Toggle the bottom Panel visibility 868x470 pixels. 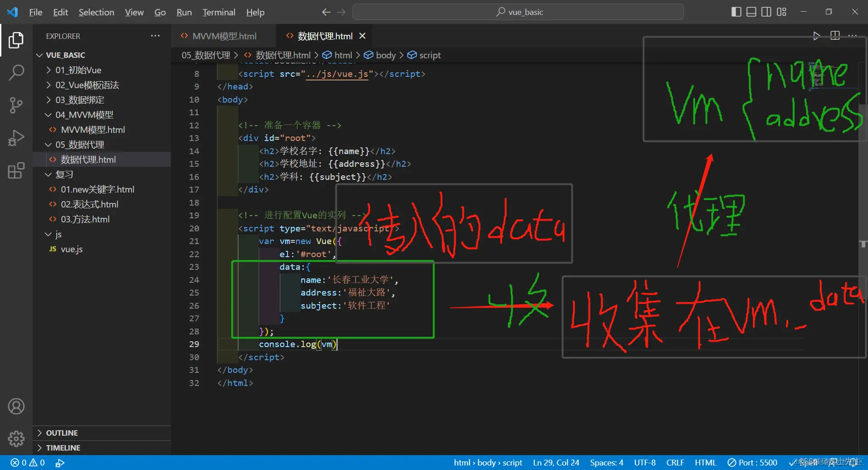pos(751,12)
